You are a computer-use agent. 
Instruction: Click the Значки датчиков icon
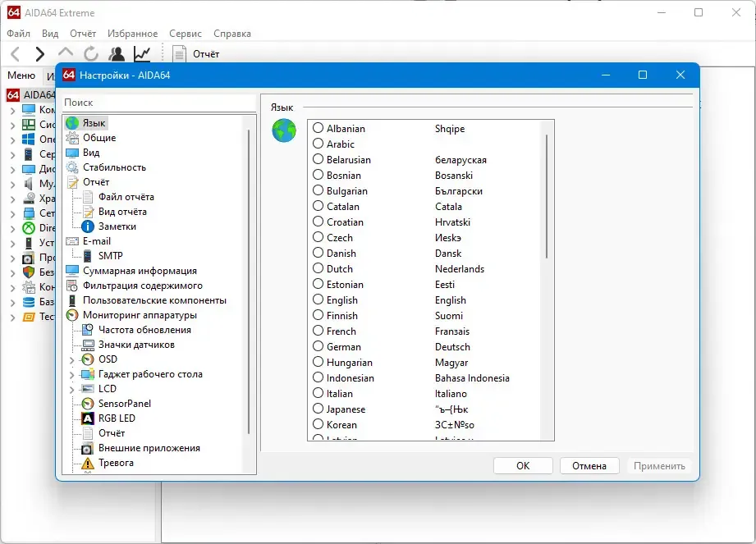click(x=88, y=345)
